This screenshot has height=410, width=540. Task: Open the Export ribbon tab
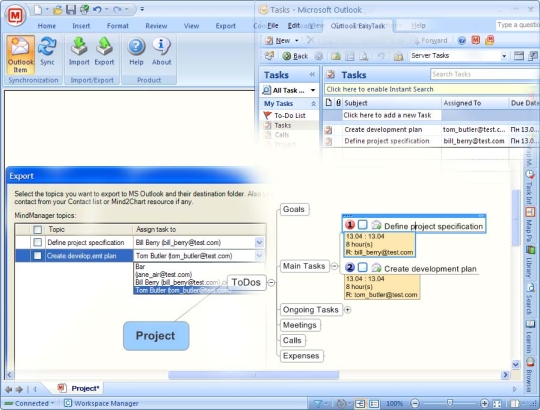[226, 26]
